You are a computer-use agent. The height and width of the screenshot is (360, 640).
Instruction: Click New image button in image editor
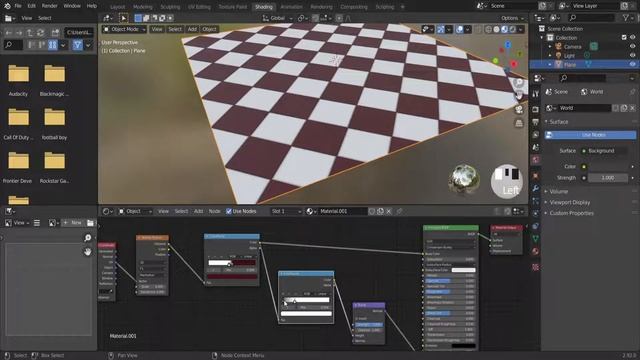(73, 223)
